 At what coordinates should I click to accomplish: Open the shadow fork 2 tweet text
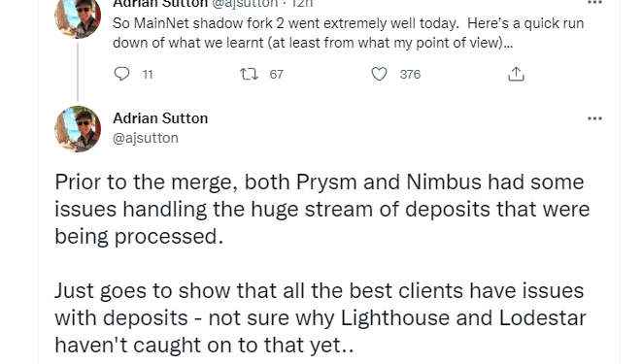pyautogui.click(x=348, y=33)
